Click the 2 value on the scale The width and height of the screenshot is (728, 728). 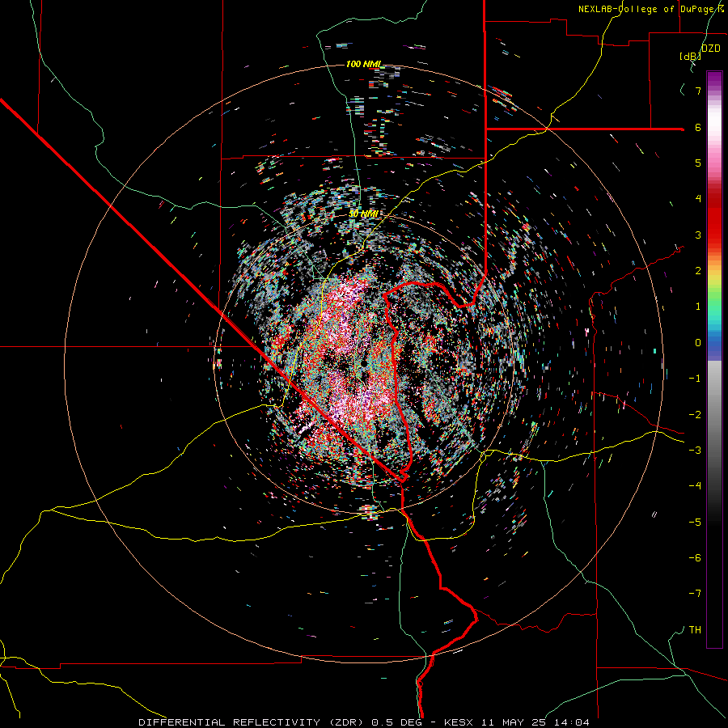pos(698,271)
